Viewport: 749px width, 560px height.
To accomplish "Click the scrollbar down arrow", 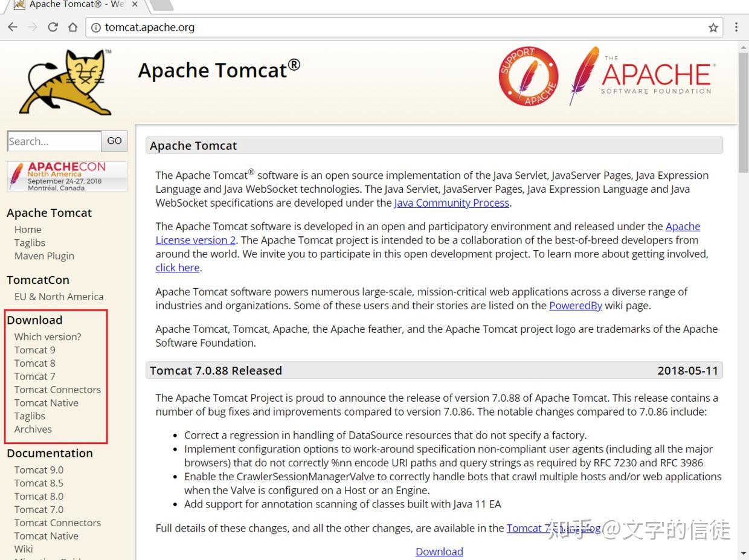I will click(x=744, y=552).
